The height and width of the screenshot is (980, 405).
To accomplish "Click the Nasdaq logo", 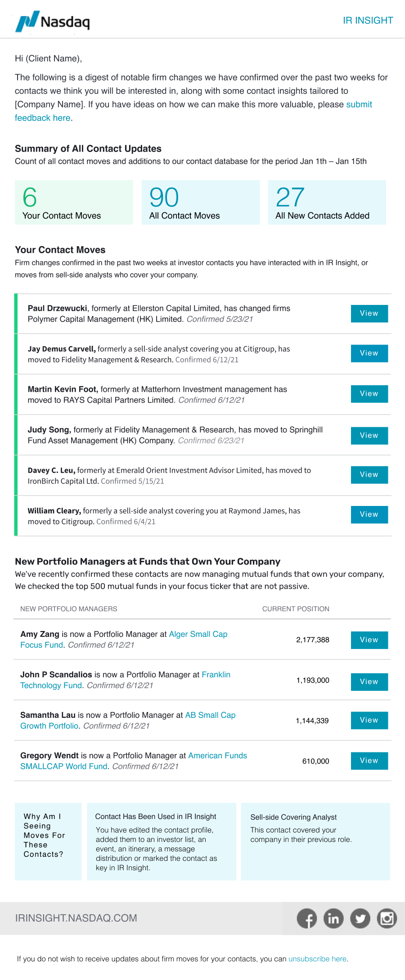I will click(53, 21).
